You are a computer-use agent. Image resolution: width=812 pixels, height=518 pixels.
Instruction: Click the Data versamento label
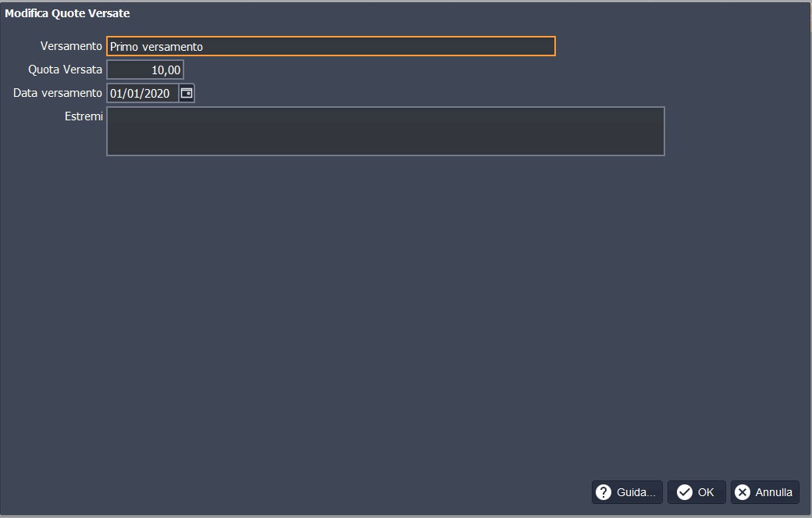pos(58,93)
